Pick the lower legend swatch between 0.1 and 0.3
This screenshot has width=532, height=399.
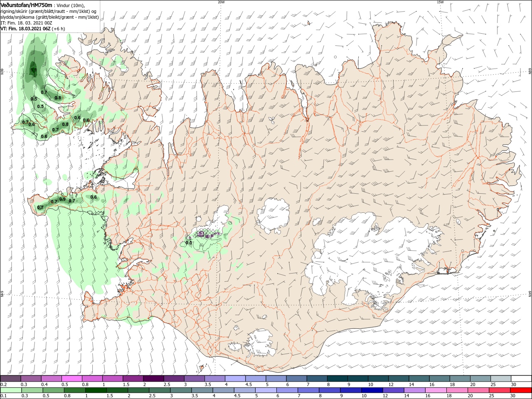pyautogui.click(x=10, y=390)
